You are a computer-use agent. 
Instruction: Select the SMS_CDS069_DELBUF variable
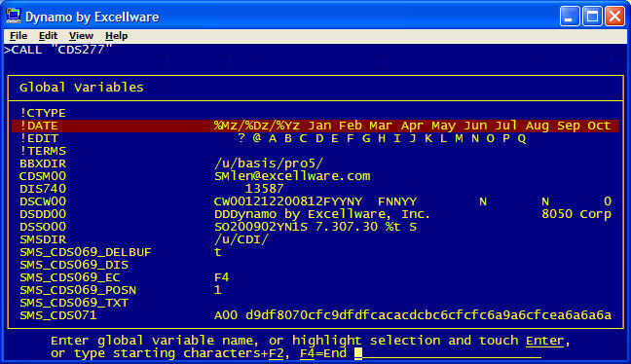86,252
